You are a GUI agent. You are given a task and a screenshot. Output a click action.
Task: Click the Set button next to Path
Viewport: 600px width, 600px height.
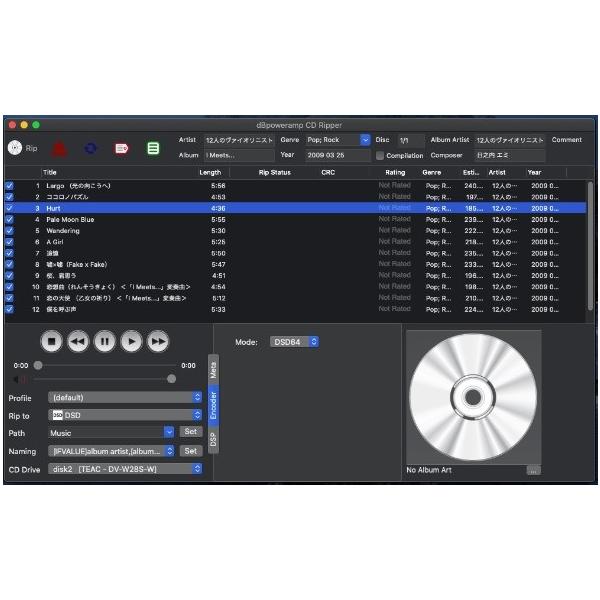(191, 432)
